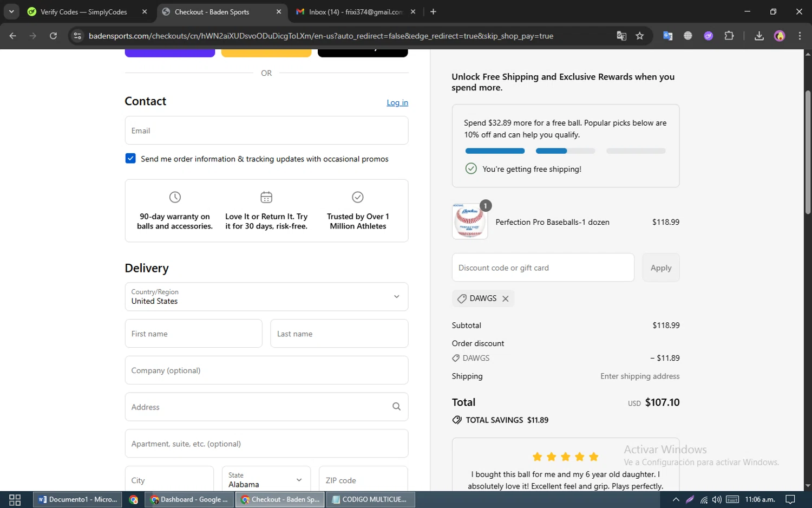
Task: Focus the Apartment, suite field
Action: (266, 444)
